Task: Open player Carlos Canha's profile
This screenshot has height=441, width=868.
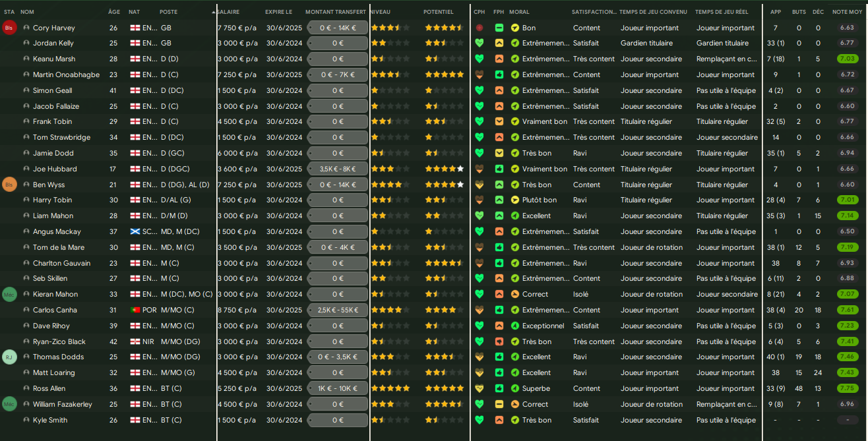Action: [55, 310]
